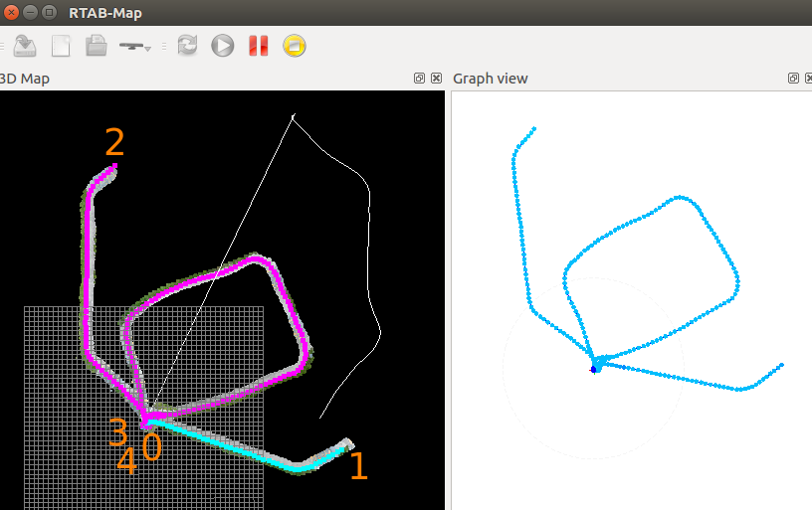Close the RTAB-Map window
Image resolution: width=812 pixels, height=510 pixels.
[x=12, y=13]
